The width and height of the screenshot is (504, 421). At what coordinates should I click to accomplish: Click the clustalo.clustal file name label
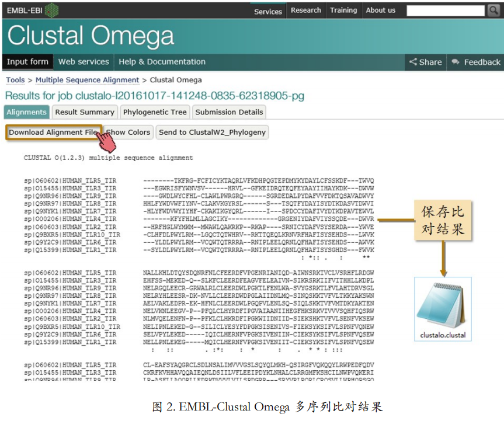[443, 335]
